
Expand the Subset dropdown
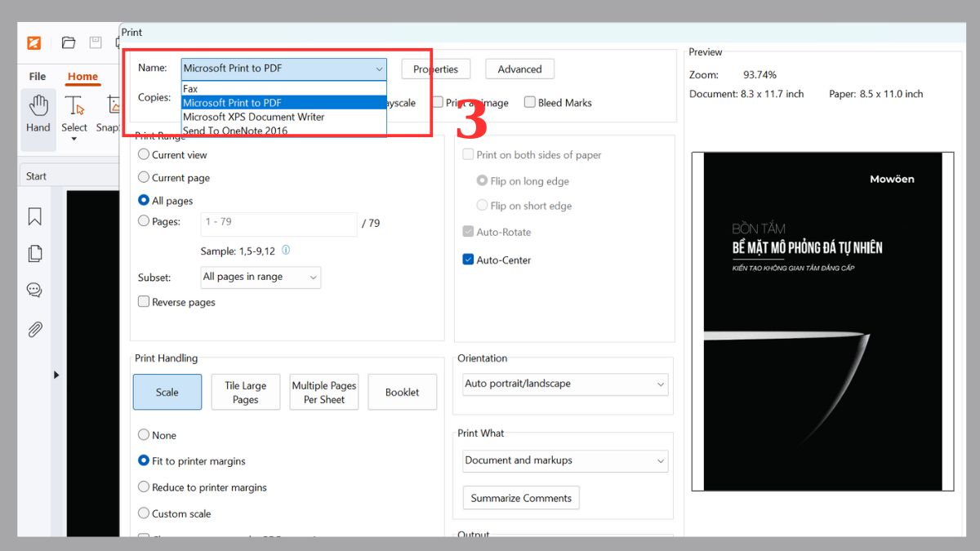[x=261, y=278]
